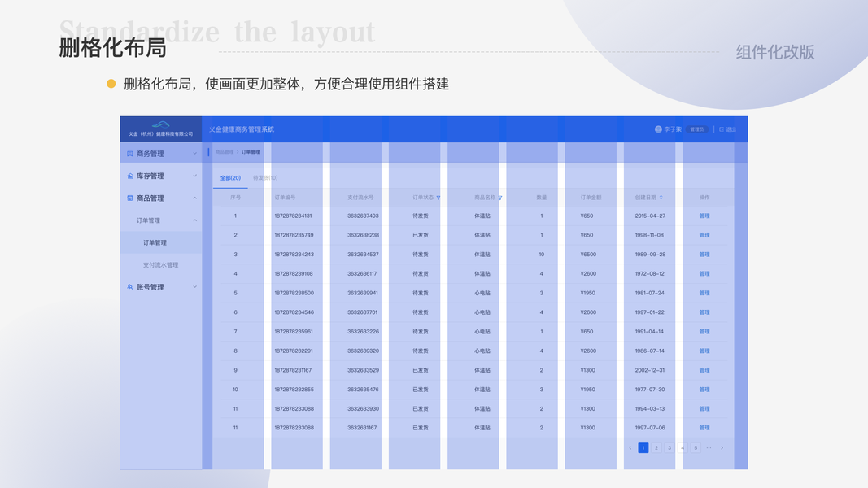Click 管理 for order 1872878234131
This screenshot has height=488, width=868.
click(x=704, y=216)
